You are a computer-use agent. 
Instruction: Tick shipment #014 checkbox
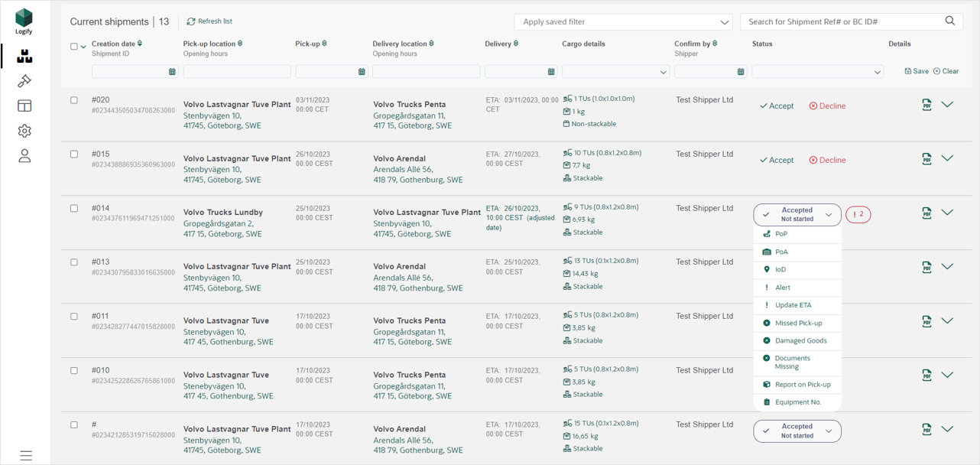pyautogui.click(x=74, y=208)
